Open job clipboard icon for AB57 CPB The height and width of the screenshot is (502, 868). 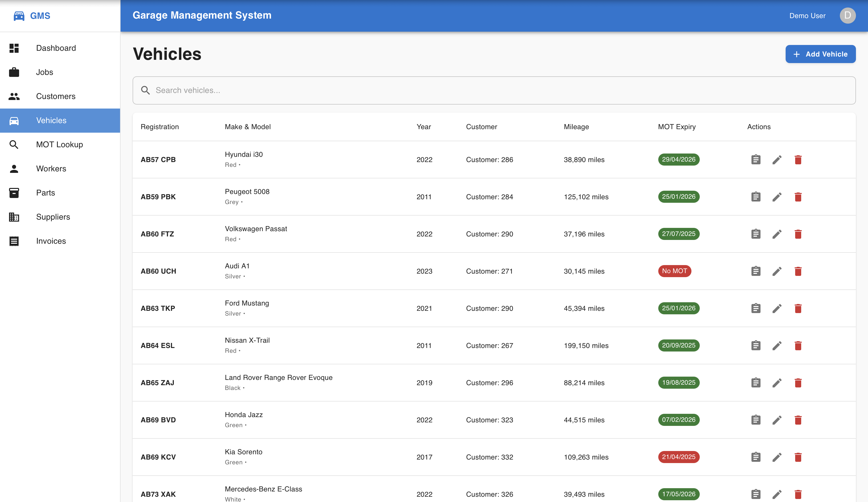(755, 159)
